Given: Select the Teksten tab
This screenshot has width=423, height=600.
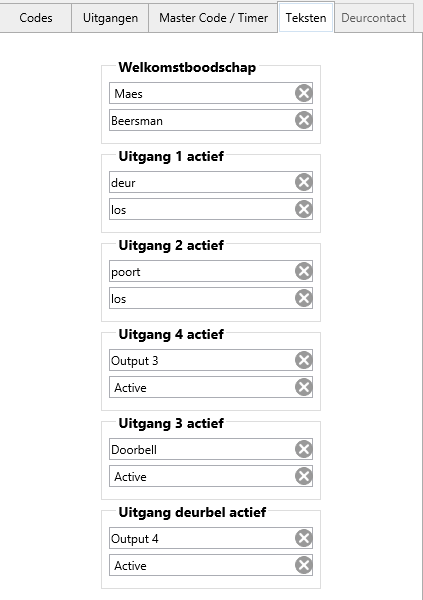Looking at the screenshot, I should coord(306,17).
